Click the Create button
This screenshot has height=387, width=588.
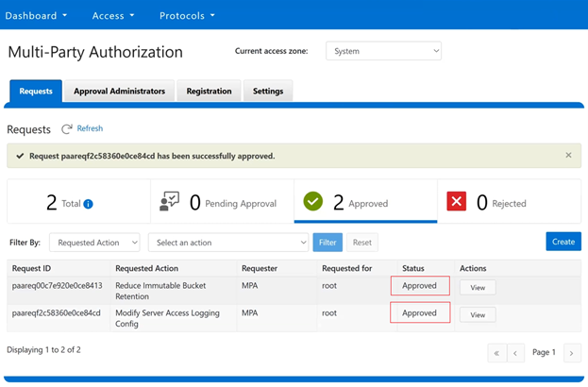tap(563, 242)
